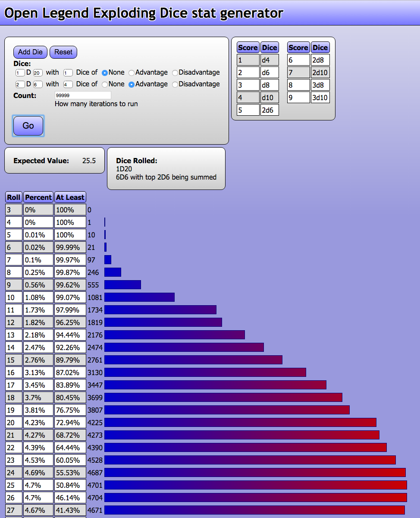Click percent cell 1.08% for roll 10

(38, 297)
